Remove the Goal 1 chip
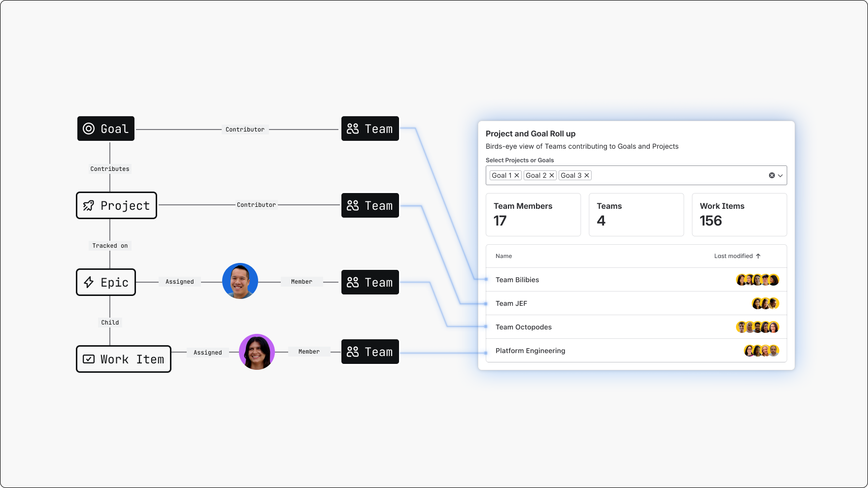 (x=516, y=175)
